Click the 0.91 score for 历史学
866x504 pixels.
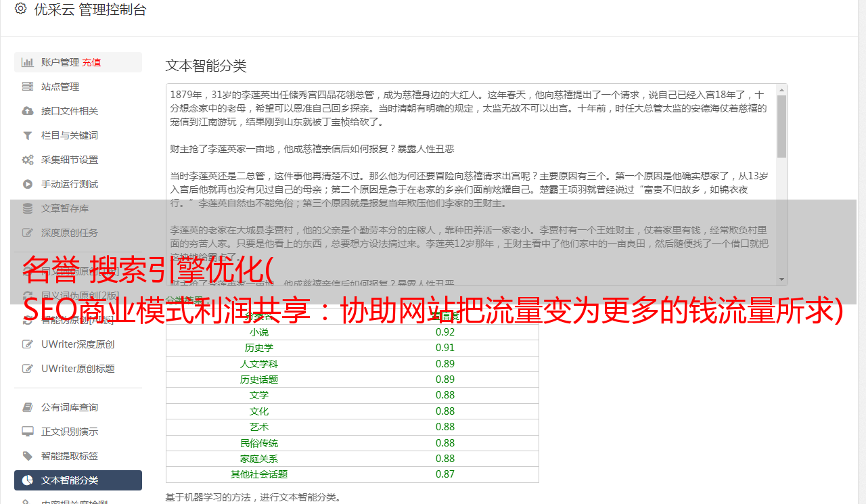pyautogui.click(x=445, y=348)
